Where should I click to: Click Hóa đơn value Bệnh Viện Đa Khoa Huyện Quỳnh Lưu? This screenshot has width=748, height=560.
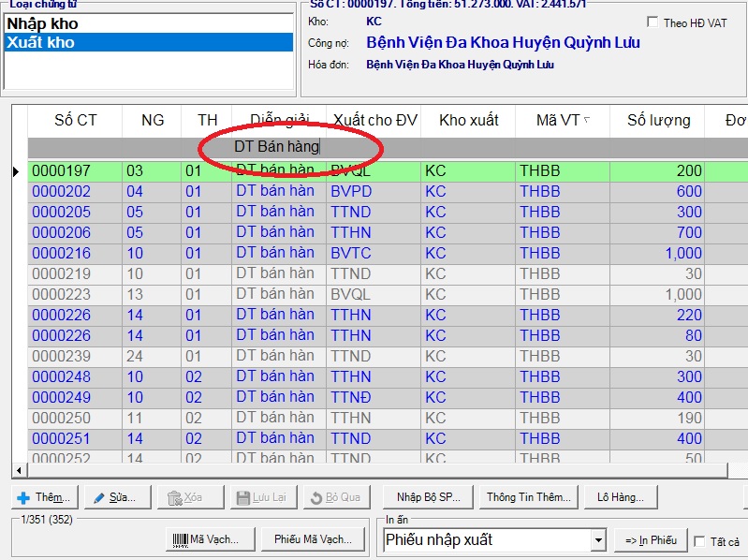tap(461, 65)
